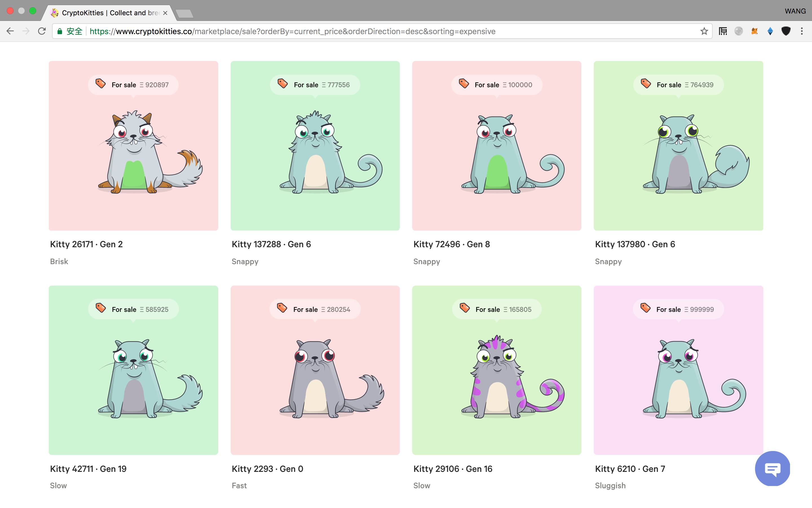Image resolution: width=812 pixels, height=508 pixels.
Task: Open the black shield extension
Action: click(786, 31)
